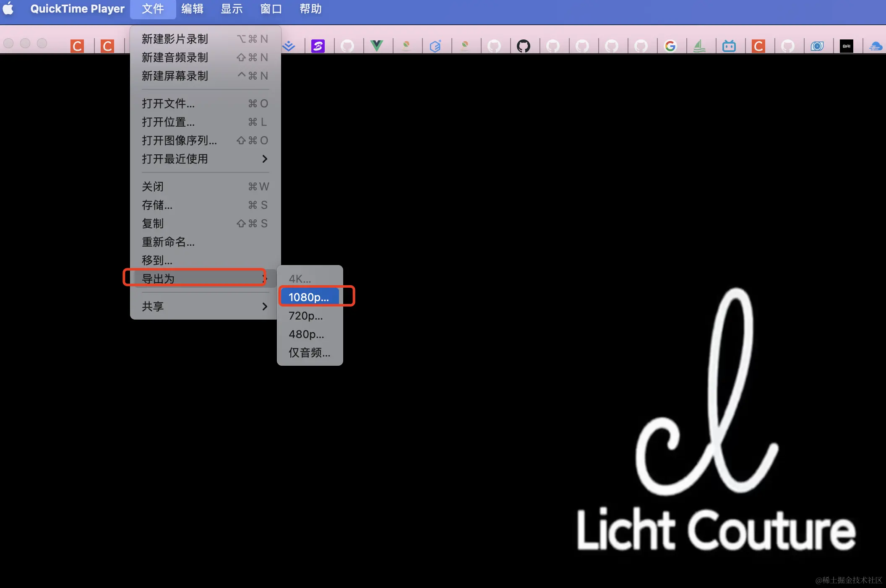Open the Apple menu
Image resolution: width=886 pixels, height=588 pixels.
tap(8, 9)
